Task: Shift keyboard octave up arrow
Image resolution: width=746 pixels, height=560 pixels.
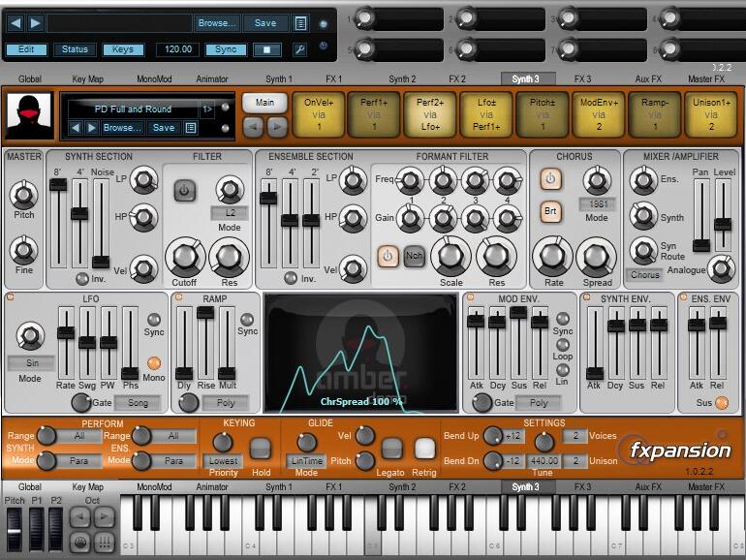Action: coord(105,517)
